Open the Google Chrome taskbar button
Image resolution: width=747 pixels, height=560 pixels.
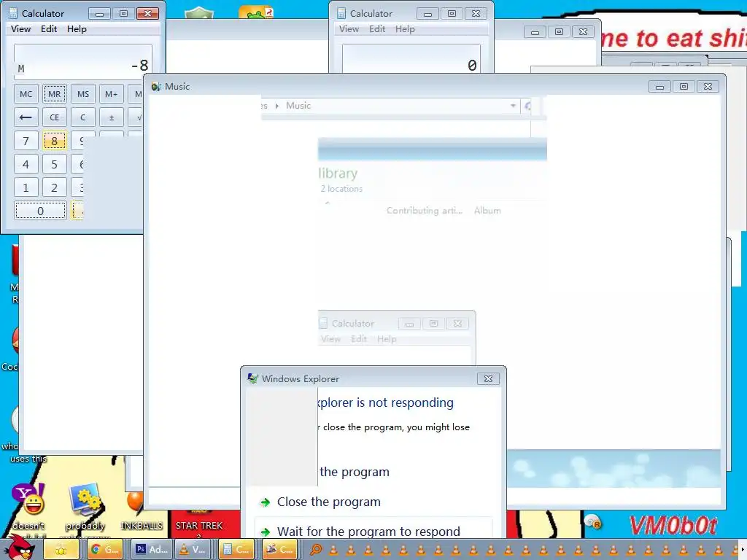click(x=104, y=550)
